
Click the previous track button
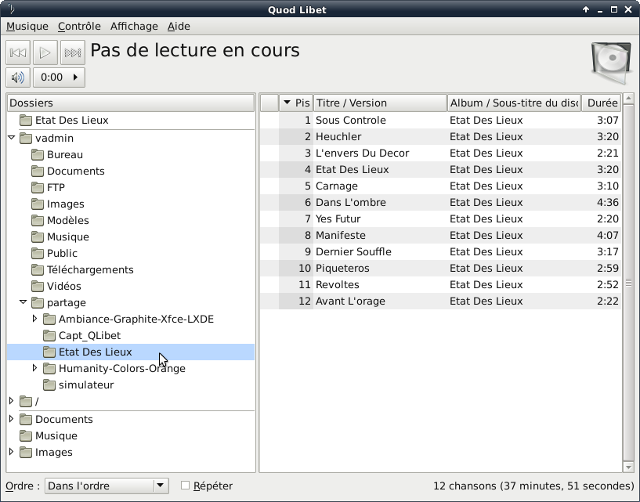(x=18, y=53)
